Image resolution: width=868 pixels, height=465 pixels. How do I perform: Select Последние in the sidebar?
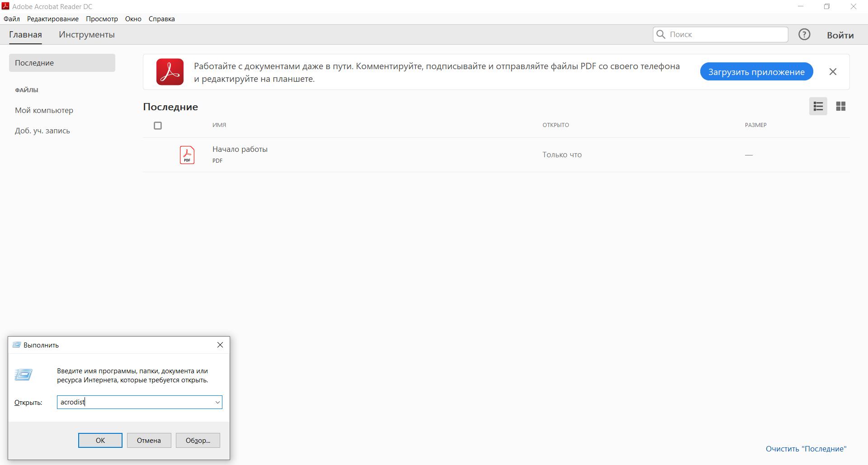(62, 63)
